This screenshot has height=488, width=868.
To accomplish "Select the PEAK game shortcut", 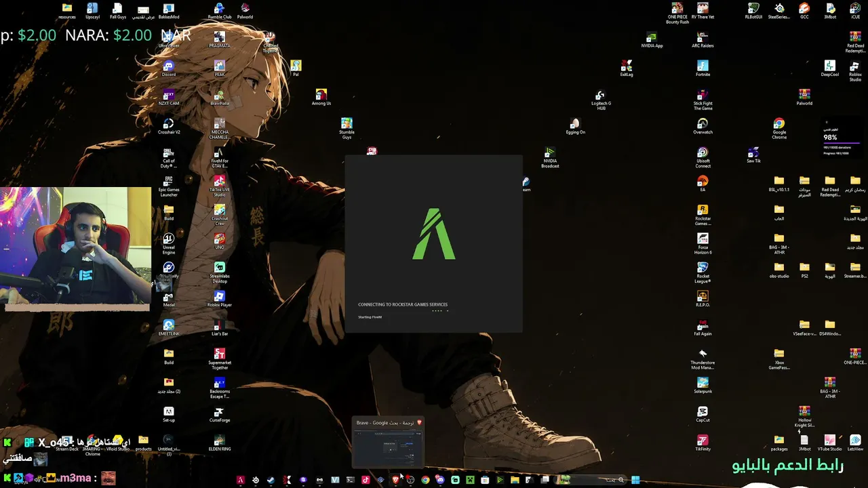I will click(220, 68).
